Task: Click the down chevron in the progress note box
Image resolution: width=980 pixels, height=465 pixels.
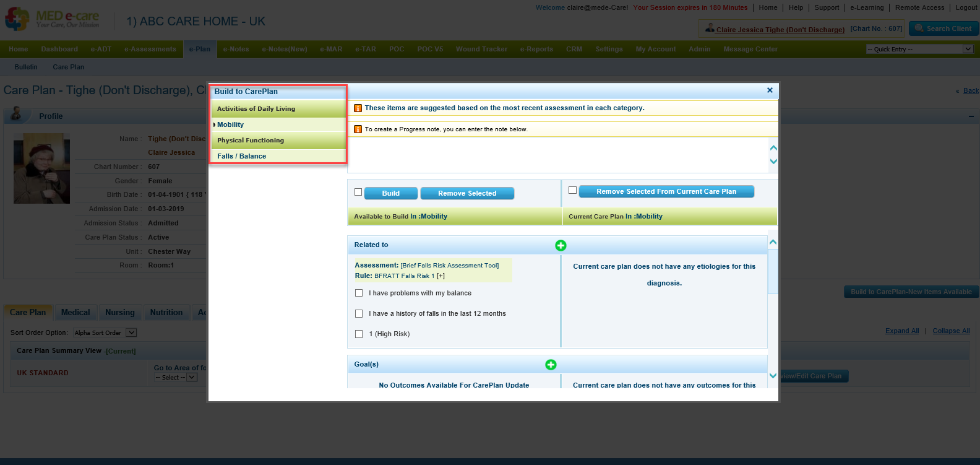Action: tap(773, 162)
